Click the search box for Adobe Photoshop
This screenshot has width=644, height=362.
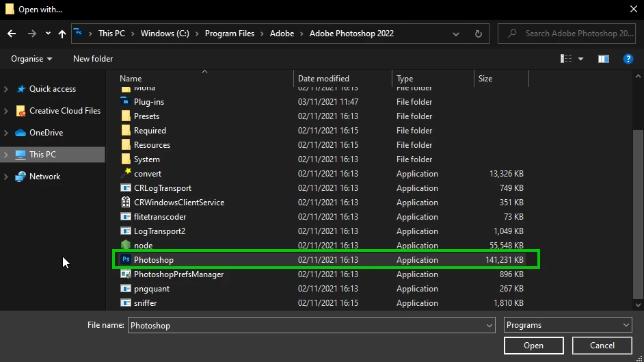click(x=566, y=34)
